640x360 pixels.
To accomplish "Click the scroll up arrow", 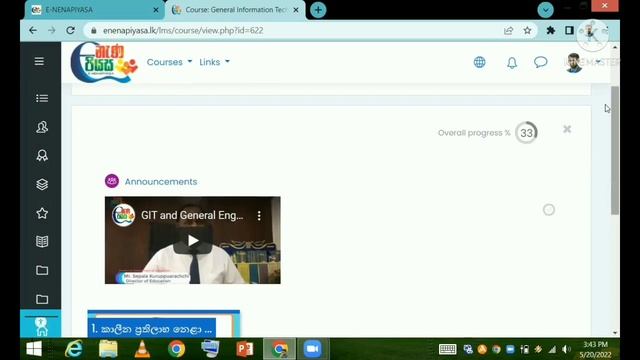I will point(615,47).
